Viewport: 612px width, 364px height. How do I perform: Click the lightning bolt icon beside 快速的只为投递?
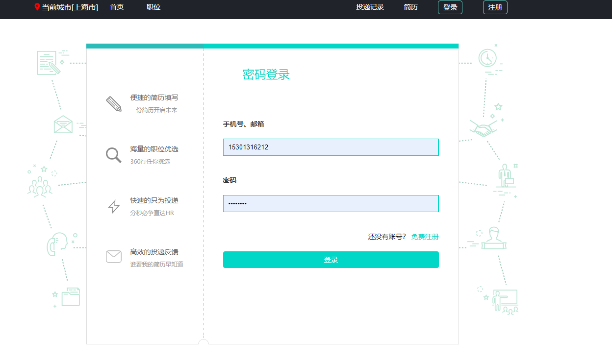pos(114,207)
